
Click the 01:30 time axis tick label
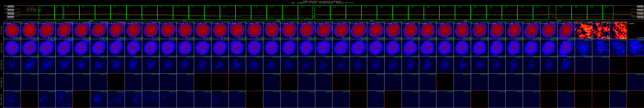coord(465,21)
